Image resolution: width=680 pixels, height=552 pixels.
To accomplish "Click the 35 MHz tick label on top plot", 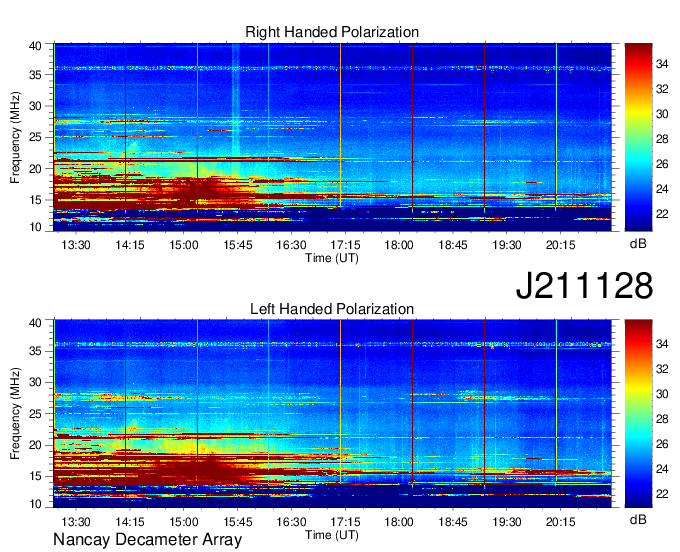I will (x=35, y=75).
